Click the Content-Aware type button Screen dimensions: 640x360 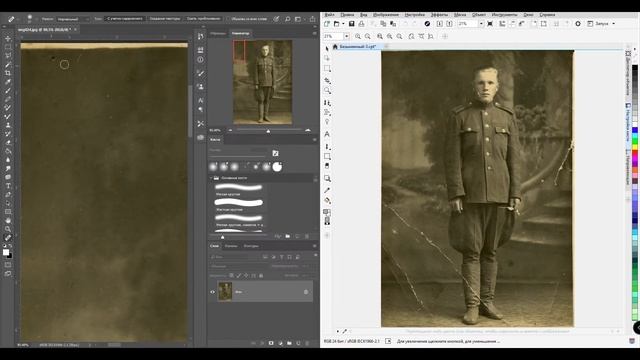click(125, 19)
